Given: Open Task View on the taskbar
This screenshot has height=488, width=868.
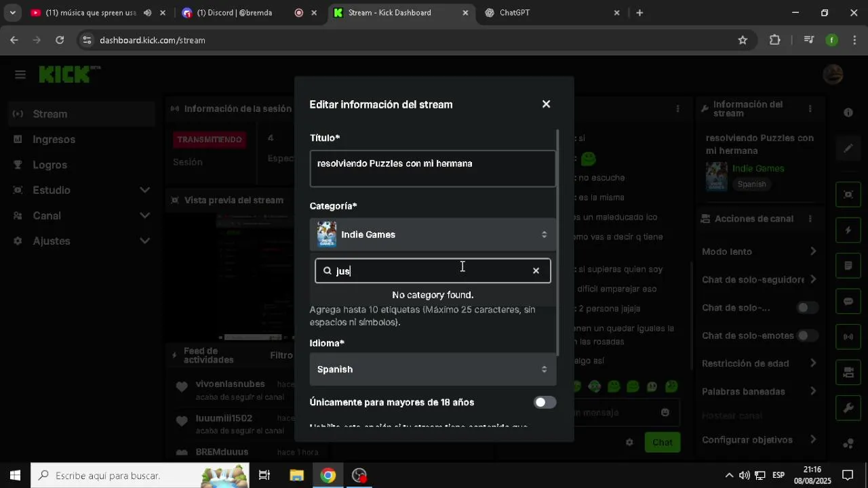Looking at the screenshot, I should click(x=264, y=475).
